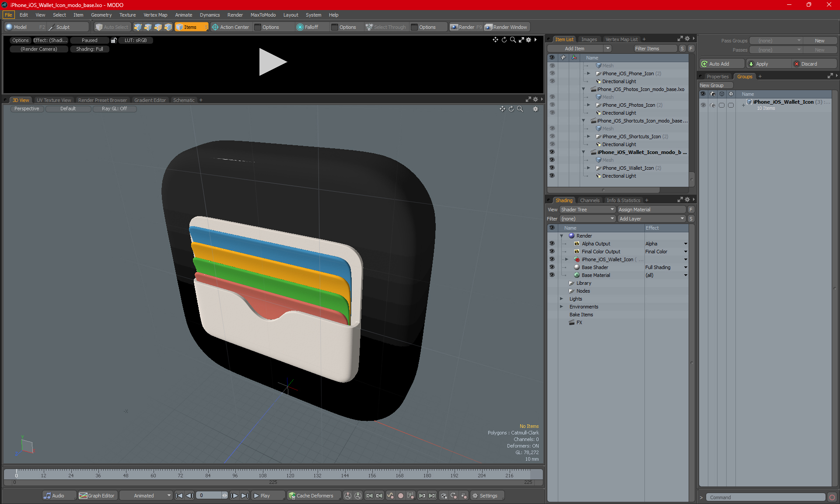Screen dimensions: 840x504
Task: Open the Add Layer dropdown
Action: pyautogui.click(x=651, y=219)
